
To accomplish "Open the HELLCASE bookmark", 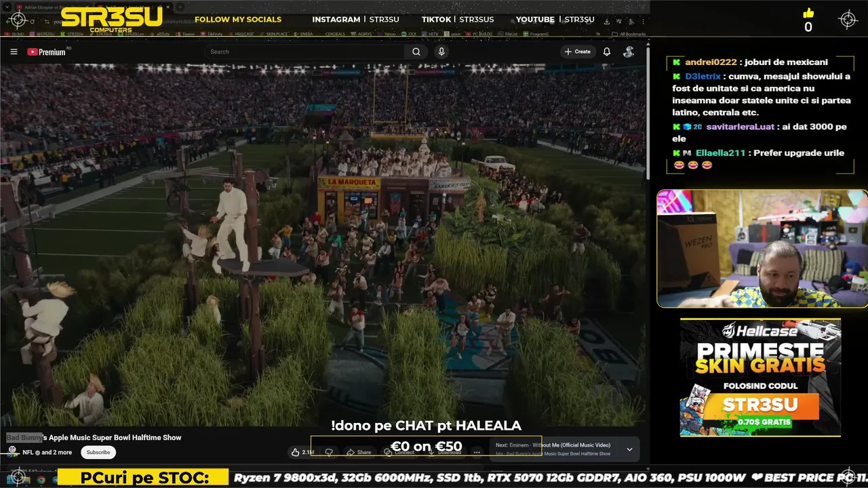I will pyautogui.click(x=239, y=34).
